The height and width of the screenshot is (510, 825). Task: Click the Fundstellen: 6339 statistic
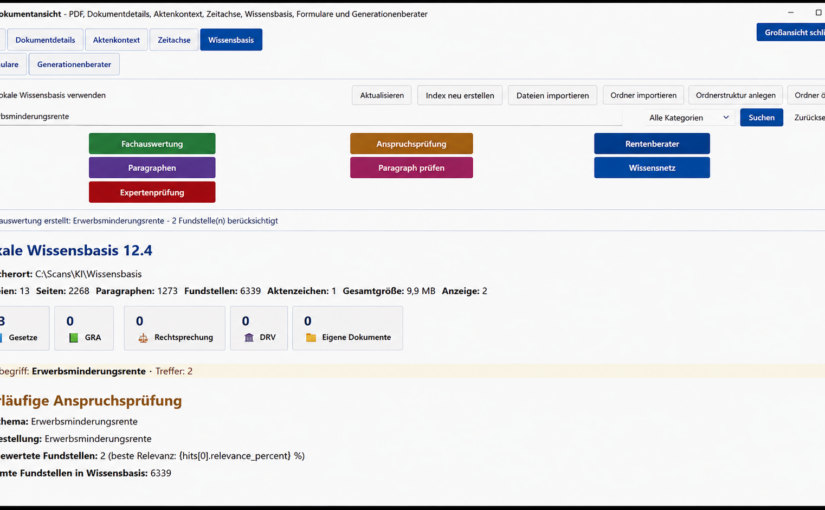tap(223, 291)
